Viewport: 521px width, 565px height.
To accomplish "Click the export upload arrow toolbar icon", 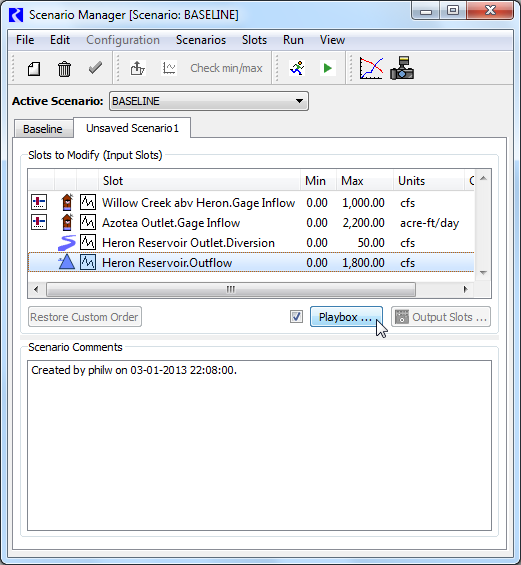I will pyautogui.click(x=138, y=68).
